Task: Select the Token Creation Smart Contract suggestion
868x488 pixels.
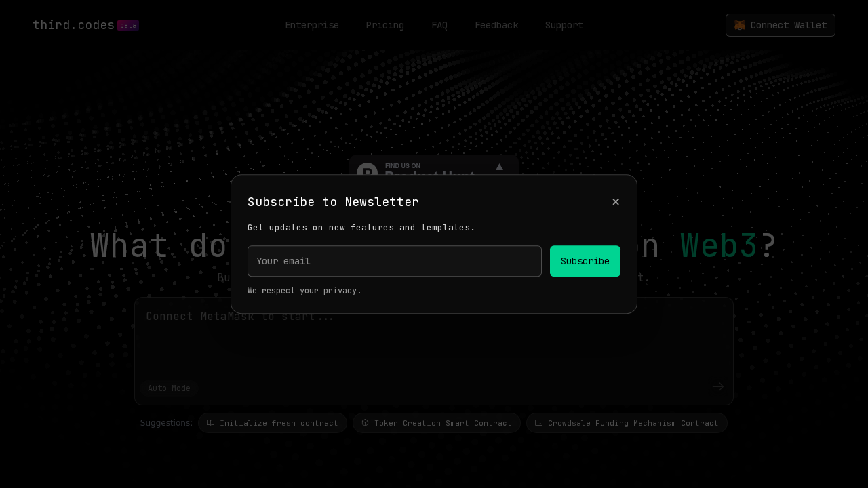Action: click(x=436, y=422)
